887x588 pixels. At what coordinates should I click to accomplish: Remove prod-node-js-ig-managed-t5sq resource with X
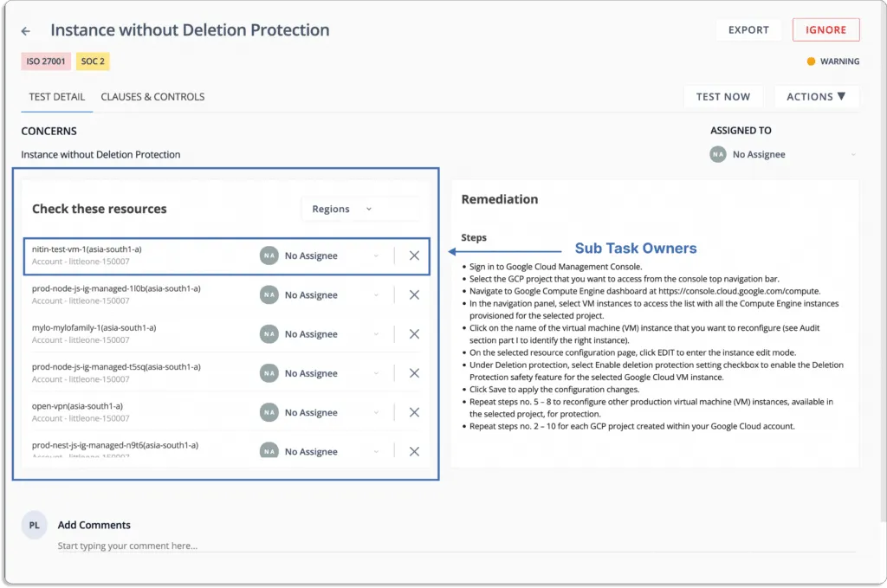click(414, 373)
